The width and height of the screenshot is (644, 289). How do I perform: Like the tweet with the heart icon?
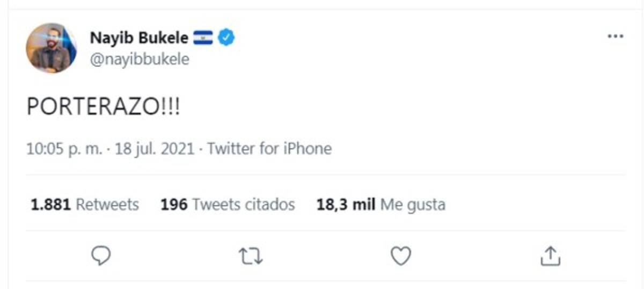(400, 256)
